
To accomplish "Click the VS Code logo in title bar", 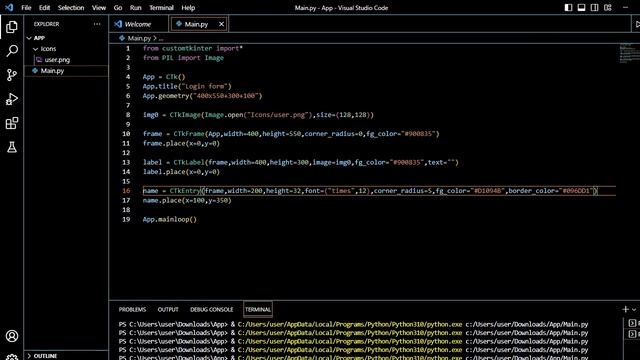I will 9,7.
